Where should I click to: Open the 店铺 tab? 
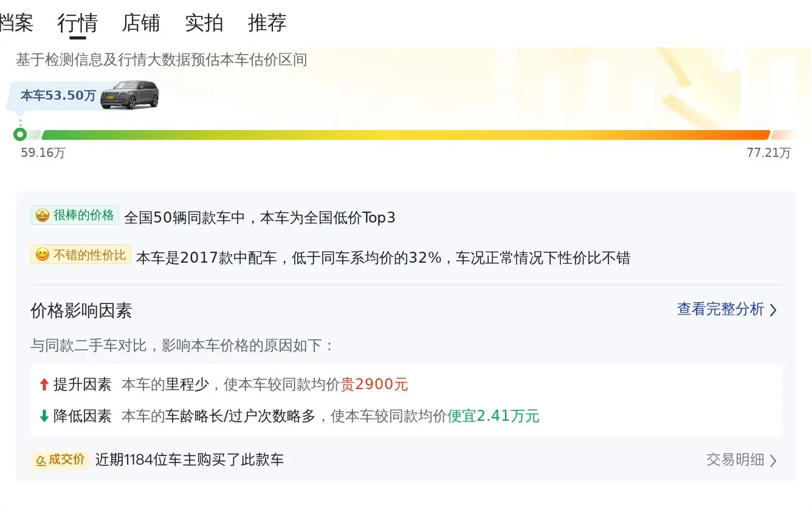point(141,23)
